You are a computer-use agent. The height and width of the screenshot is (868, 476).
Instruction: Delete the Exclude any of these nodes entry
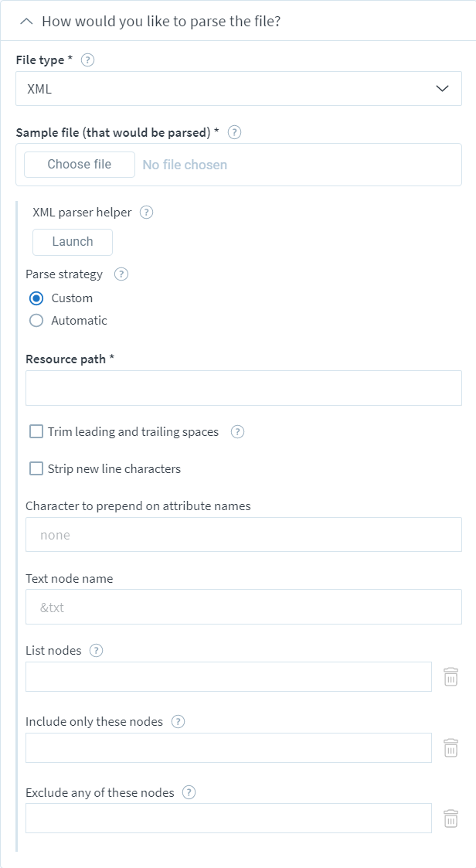451,819
